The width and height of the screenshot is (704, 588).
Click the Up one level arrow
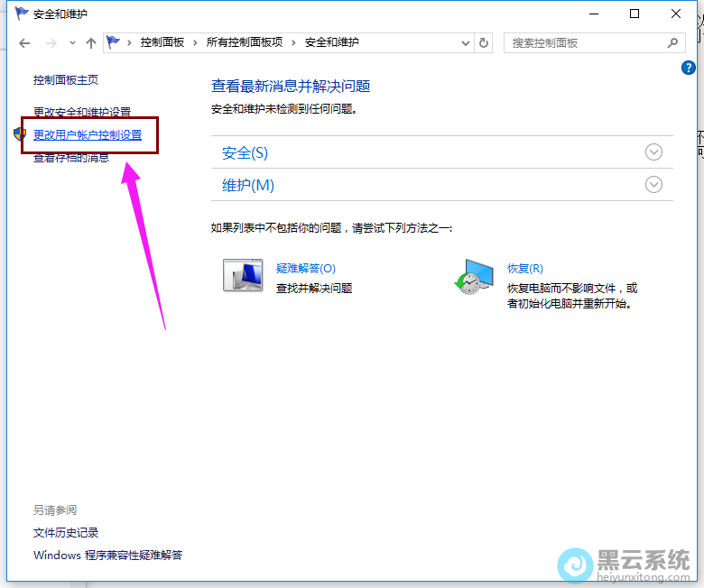90,43
